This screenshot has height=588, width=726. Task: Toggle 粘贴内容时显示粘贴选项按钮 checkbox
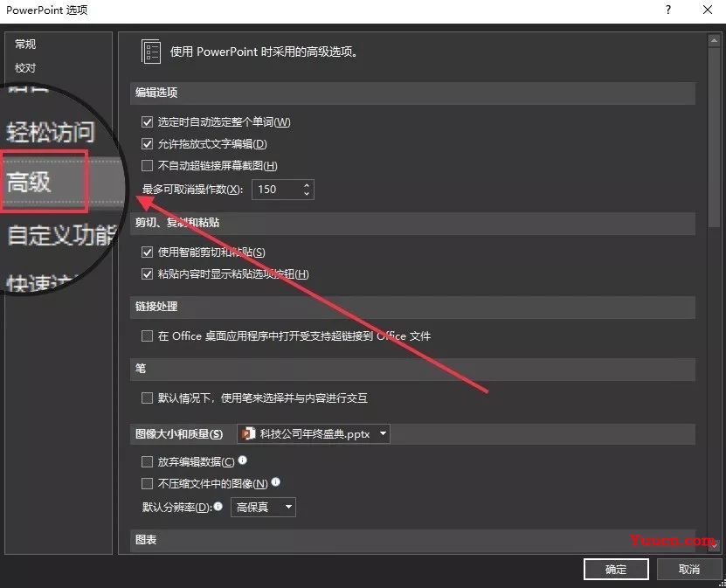147,274
